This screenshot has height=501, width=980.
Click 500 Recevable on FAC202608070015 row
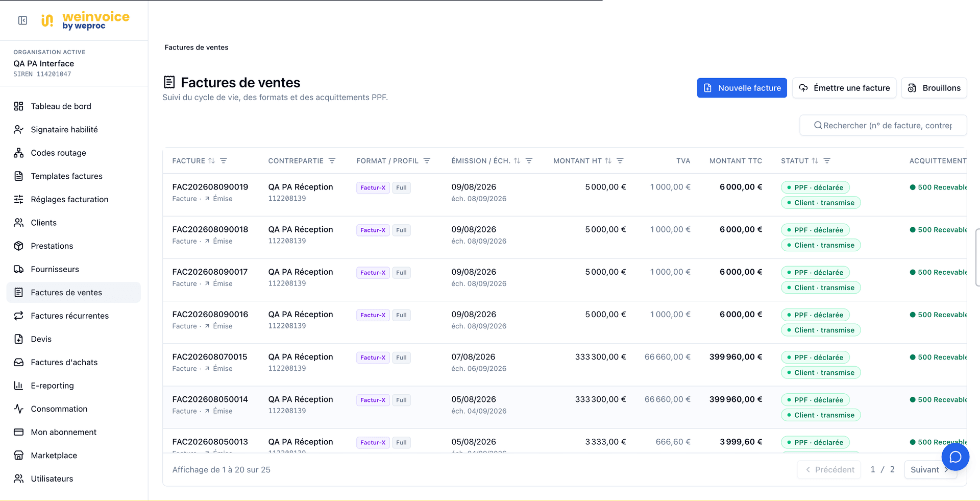(938, 357)
